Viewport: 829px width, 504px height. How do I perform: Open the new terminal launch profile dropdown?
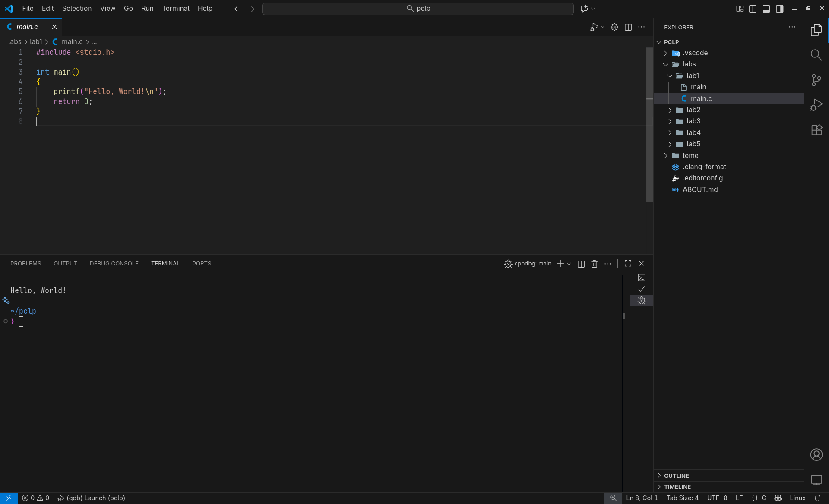569,264
